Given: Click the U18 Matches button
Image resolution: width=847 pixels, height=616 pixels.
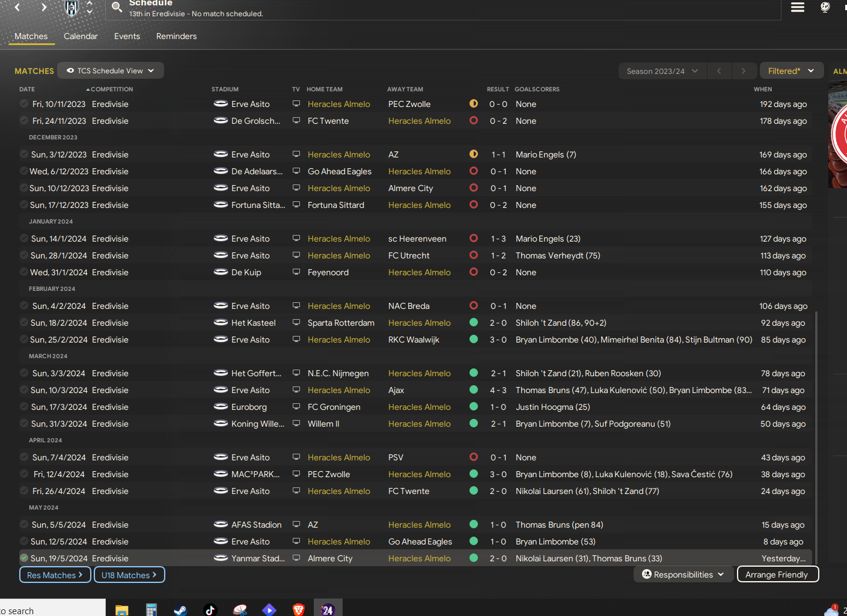Looking at the screenshot, I should click(x=129, y=575).
